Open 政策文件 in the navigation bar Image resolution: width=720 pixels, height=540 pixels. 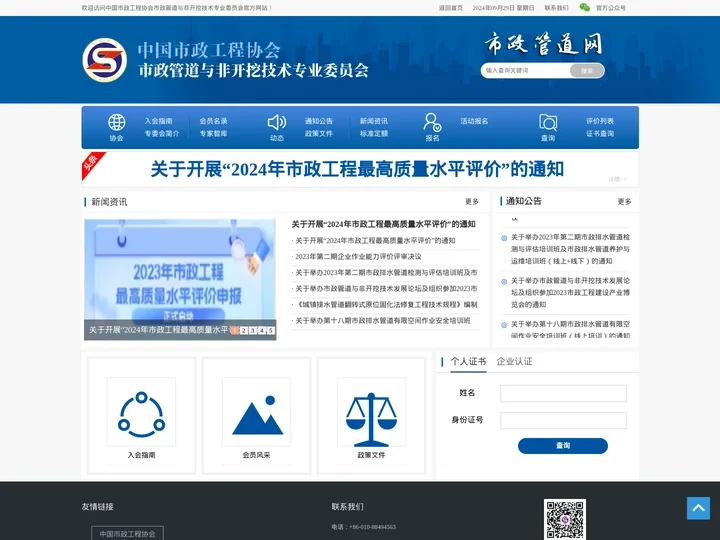click(x=319, y=134)
